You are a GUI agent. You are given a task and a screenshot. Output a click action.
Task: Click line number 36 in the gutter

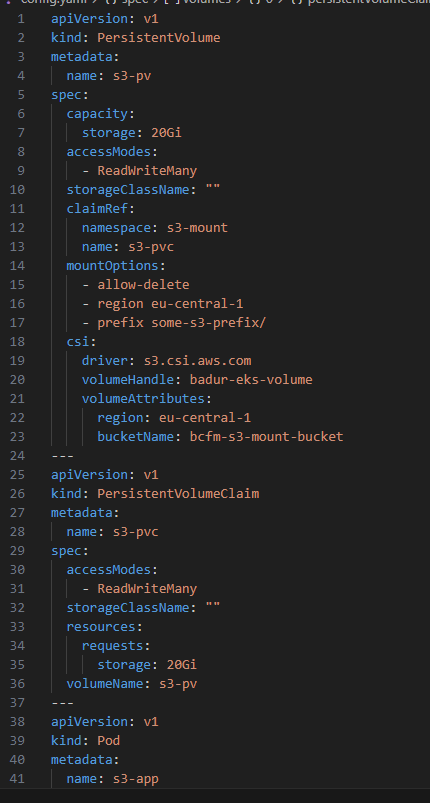click(17, 684)
